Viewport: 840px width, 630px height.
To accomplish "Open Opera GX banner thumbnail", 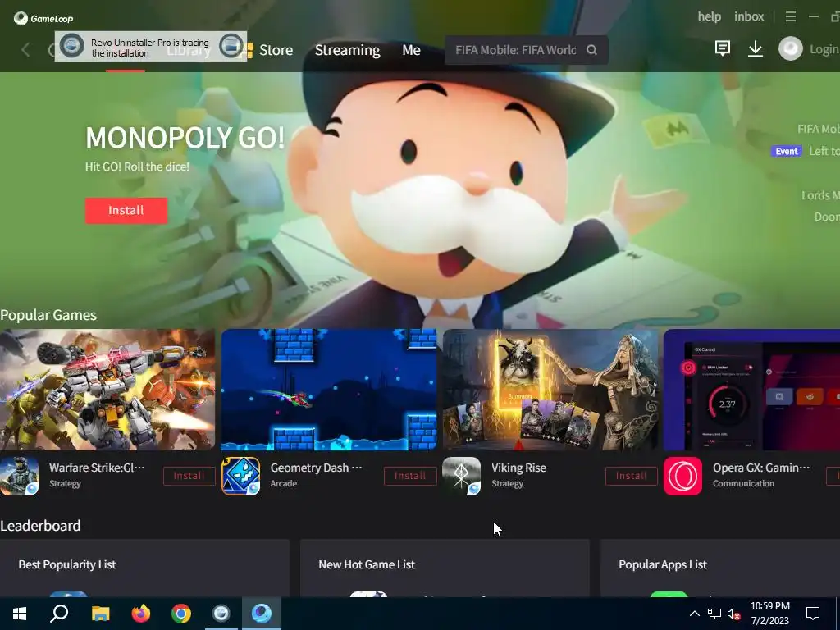I will (x=751, y=390).
